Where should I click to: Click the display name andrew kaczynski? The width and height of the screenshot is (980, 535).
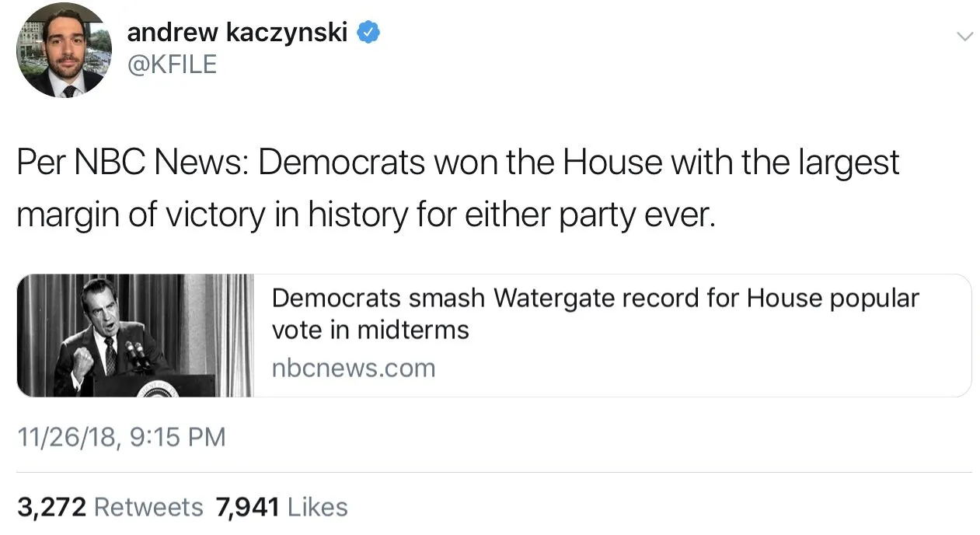point(237,33)
